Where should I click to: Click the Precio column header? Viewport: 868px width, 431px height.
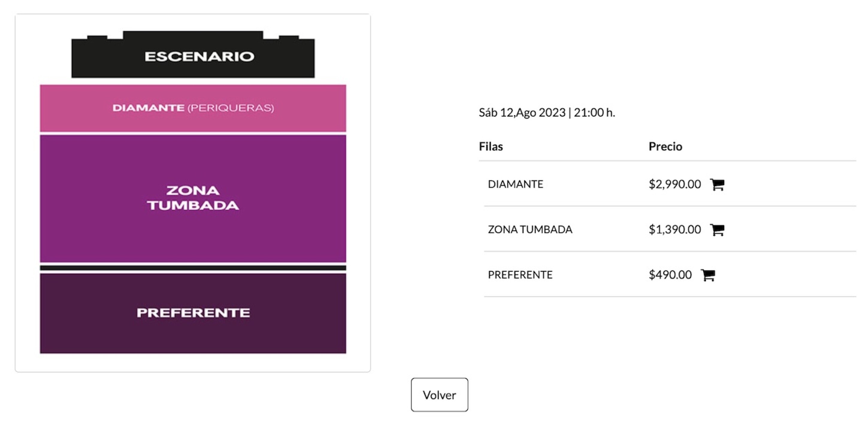665,146
